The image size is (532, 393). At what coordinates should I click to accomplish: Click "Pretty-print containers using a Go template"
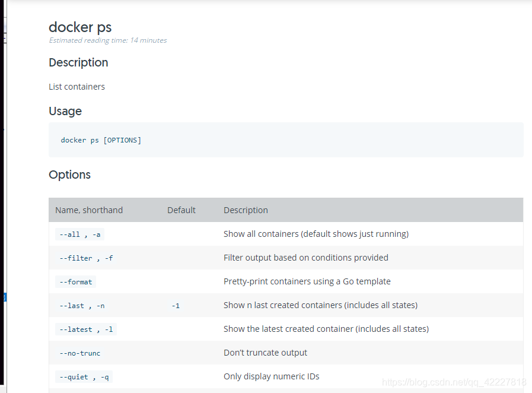[x=307, y=281]
